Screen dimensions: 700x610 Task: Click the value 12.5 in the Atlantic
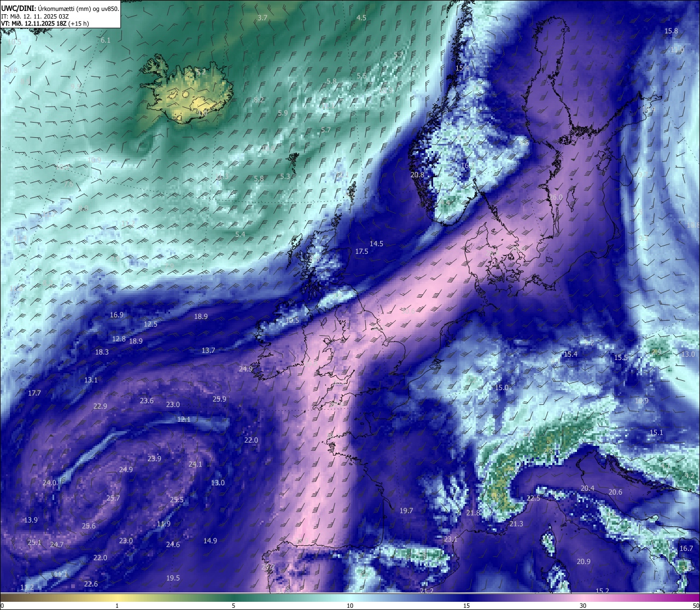coord(150,324)
